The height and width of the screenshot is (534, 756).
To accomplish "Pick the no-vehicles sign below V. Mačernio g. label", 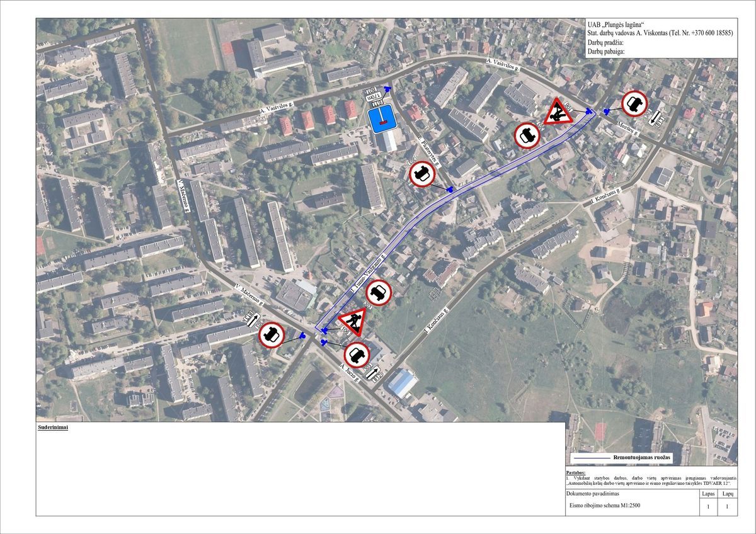I will point(272,335).
